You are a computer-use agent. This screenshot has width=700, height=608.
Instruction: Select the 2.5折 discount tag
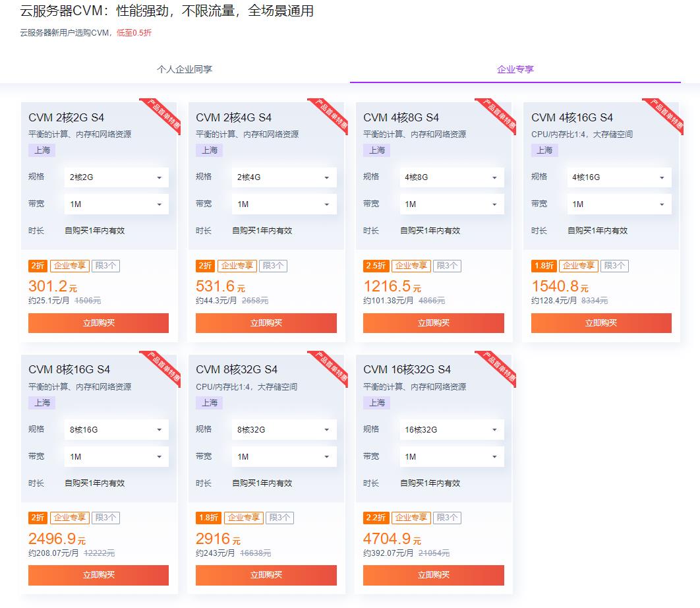coord(376,266)
